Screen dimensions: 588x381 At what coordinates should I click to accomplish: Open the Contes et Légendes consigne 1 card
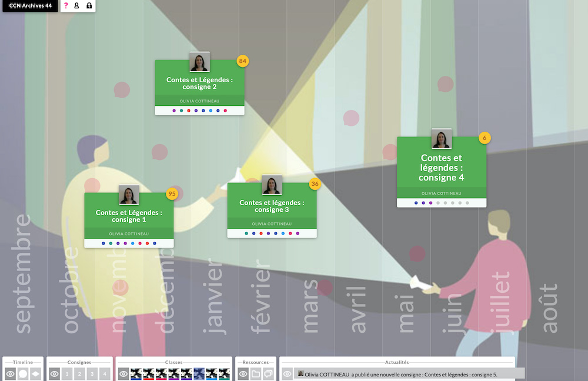(x=129, y=216)
